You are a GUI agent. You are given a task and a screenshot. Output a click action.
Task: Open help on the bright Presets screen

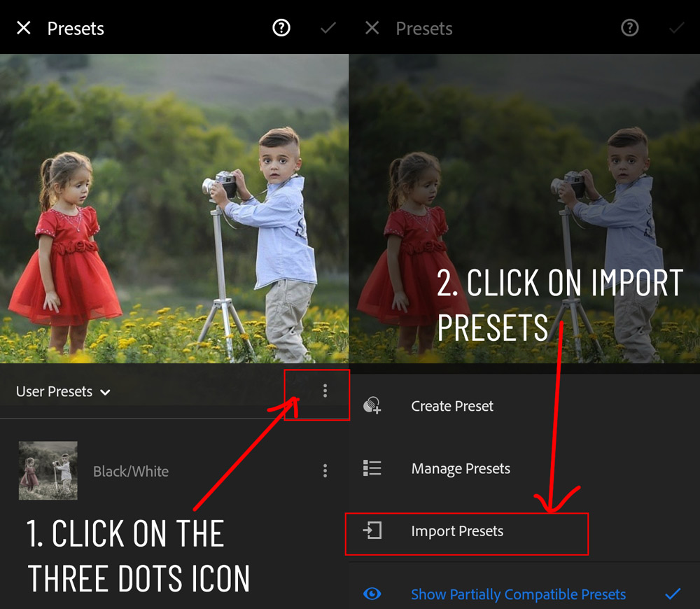point(281,28)
